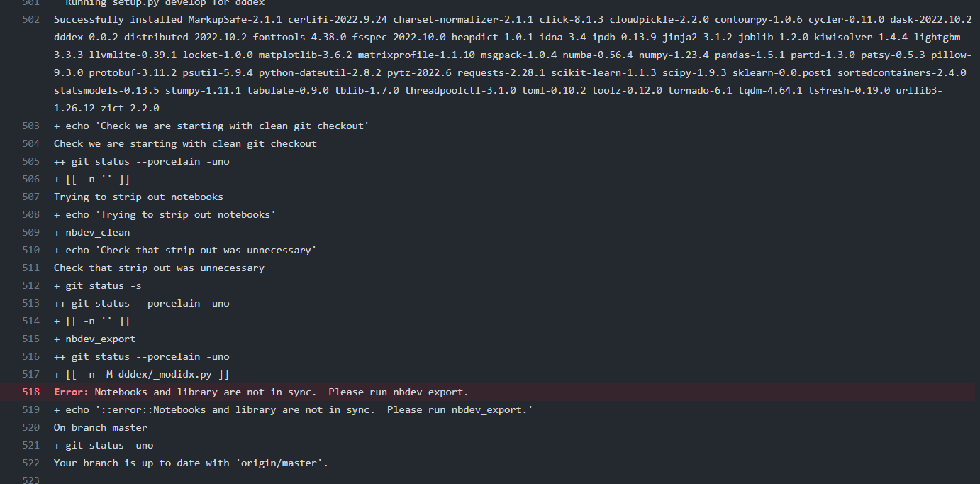Image resolution: width=980 pixels, height=484 pixels.
Task: Select line number 514
Action: click(30, 321)
